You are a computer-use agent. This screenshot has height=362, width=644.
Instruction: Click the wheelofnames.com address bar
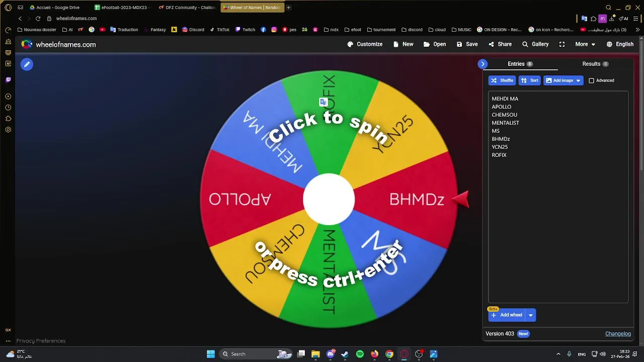pyautogui.click(x=76, y=19)
